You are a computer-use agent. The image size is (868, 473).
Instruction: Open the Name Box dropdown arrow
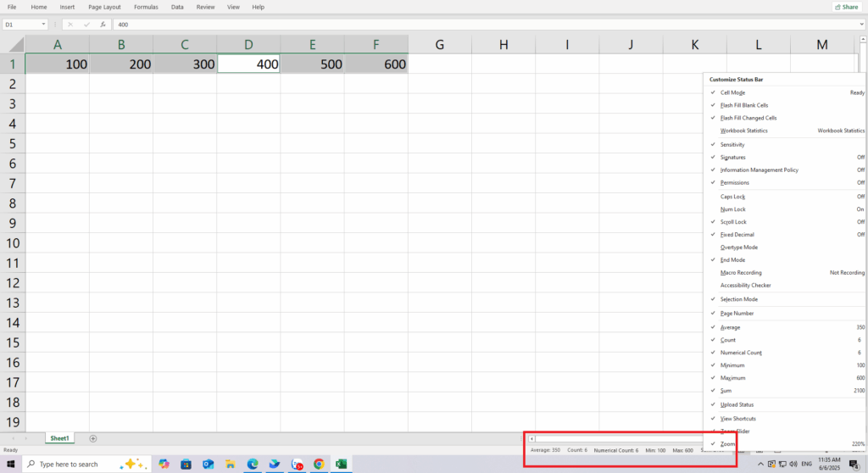43,25
